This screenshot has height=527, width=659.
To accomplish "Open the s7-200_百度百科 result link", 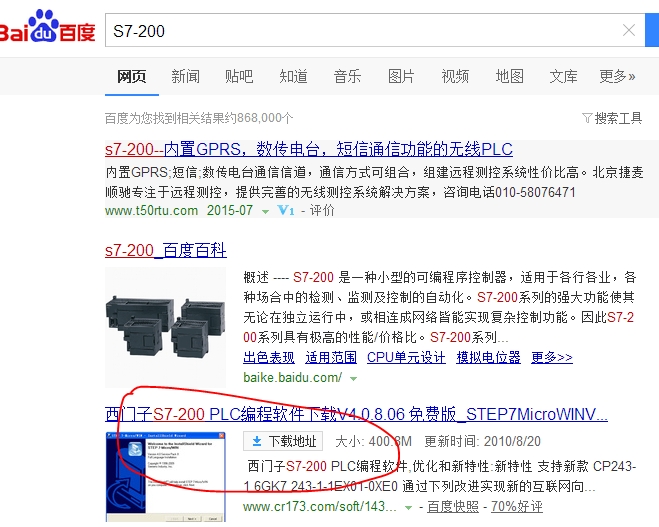I will click(166, 250).
